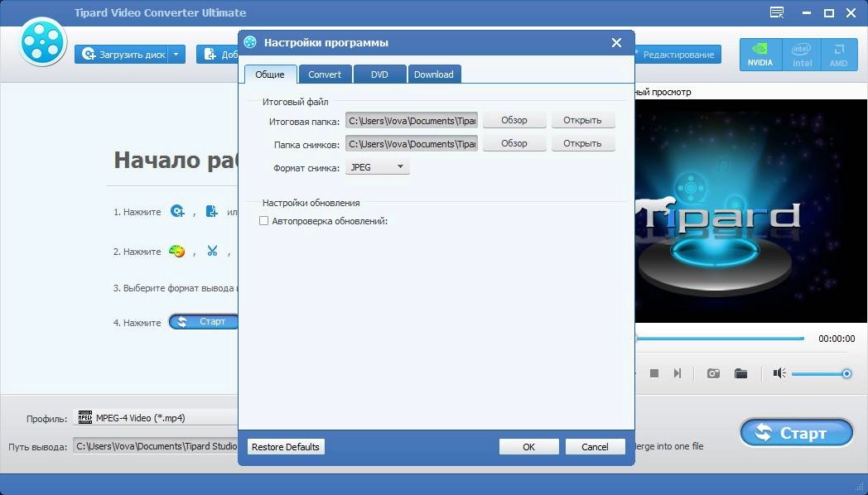Screen dimensions: 868x495
Task: Open (Открыть) the snapshot folder
Action: [582, 143]
